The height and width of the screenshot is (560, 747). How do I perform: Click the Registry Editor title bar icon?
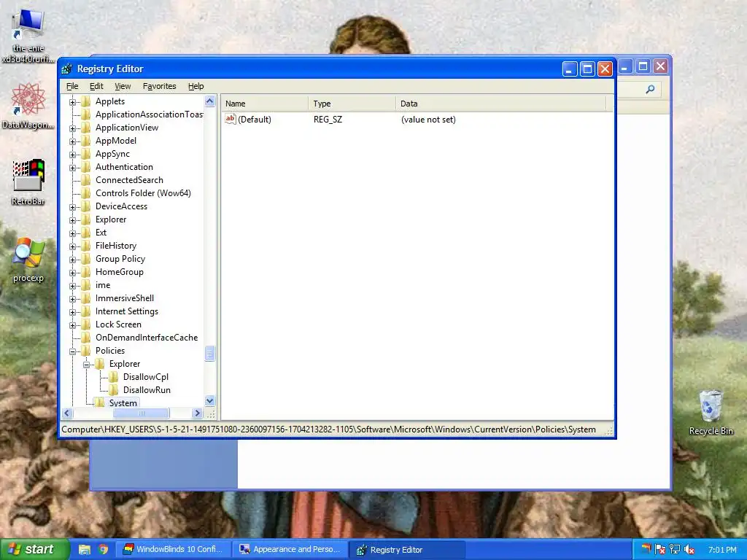tap(66, 69)
